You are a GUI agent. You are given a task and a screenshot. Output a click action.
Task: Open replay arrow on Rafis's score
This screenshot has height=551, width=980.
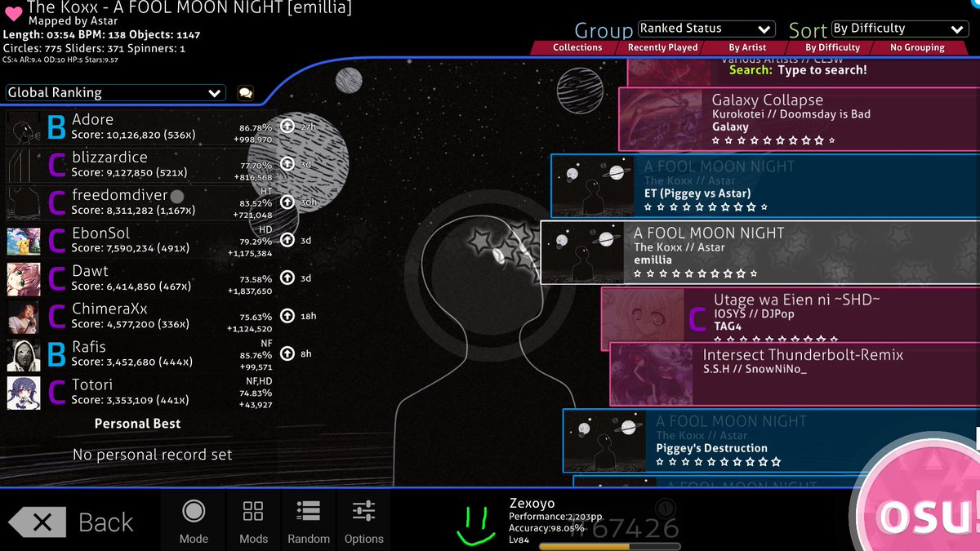coord(287,353)
